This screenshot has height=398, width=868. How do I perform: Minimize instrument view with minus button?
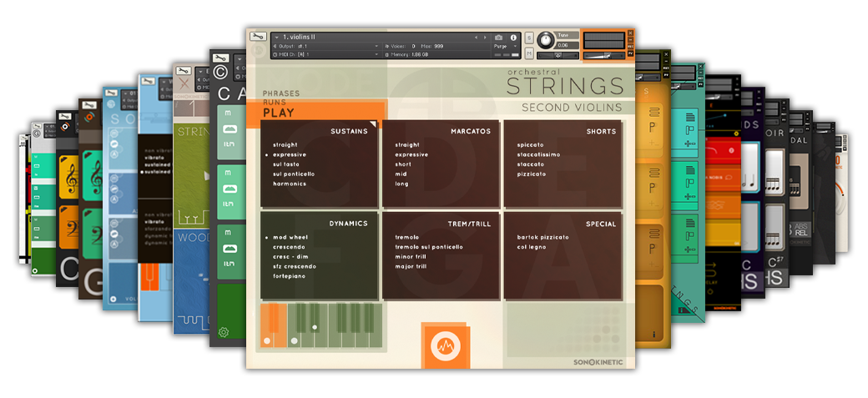point(630,39)
